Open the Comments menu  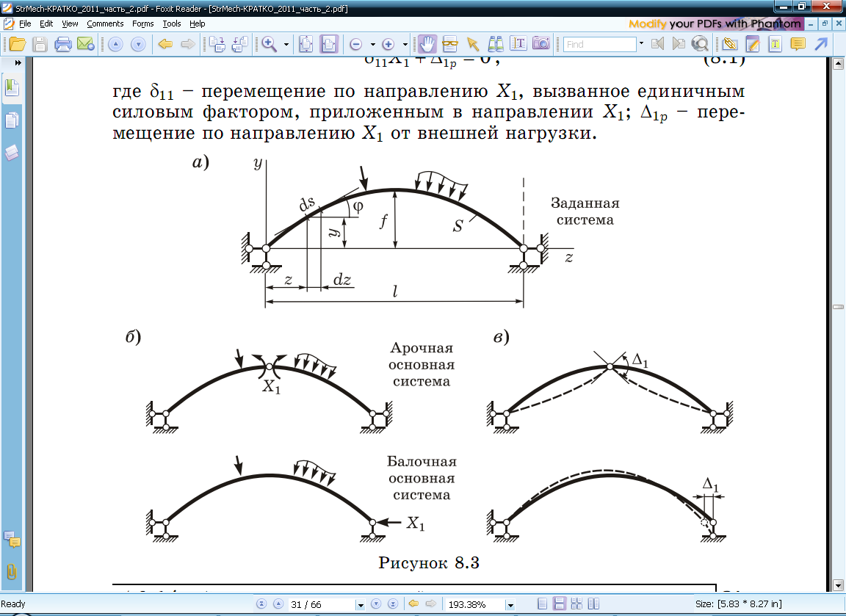(x=105, y=23)
